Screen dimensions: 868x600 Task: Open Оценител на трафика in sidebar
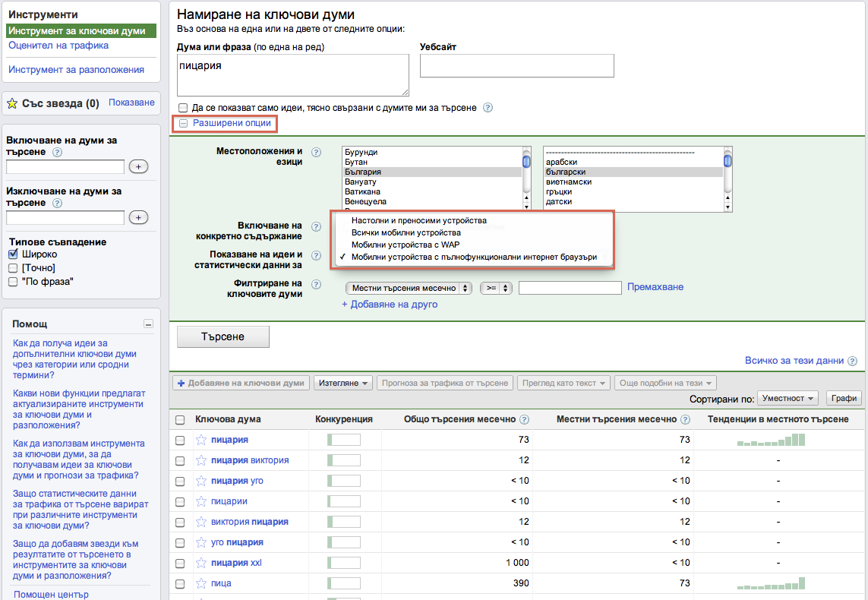58,46
